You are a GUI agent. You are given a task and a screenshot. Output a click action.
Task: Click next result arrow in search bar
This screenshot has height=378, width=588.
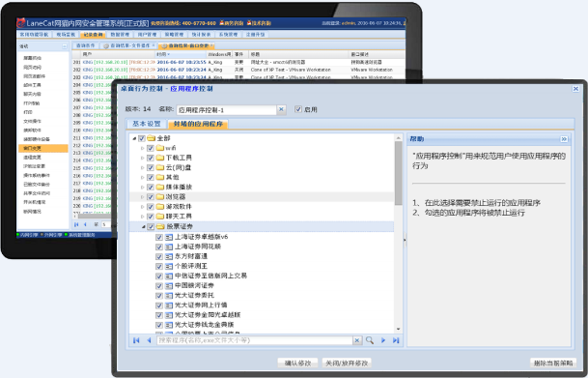383,340
